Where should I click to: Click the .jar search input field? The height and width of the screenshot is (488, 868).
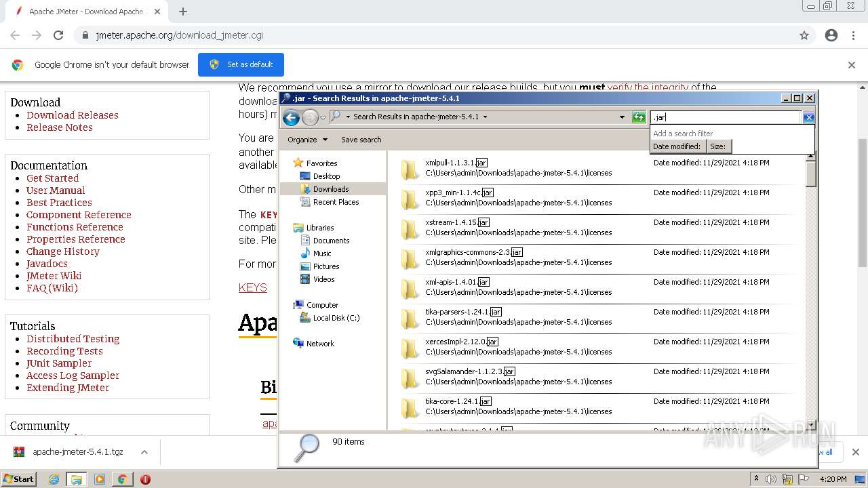tap(726, 117)
